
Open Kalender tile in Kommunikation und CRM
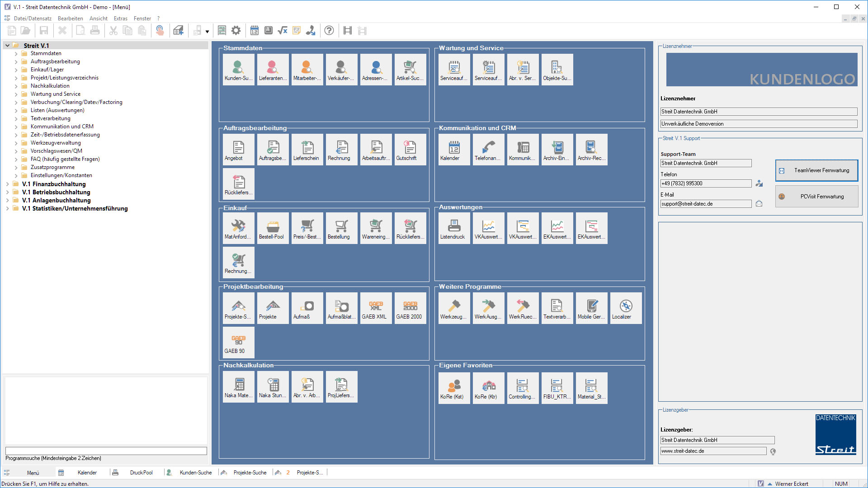[x=454, y=150]
